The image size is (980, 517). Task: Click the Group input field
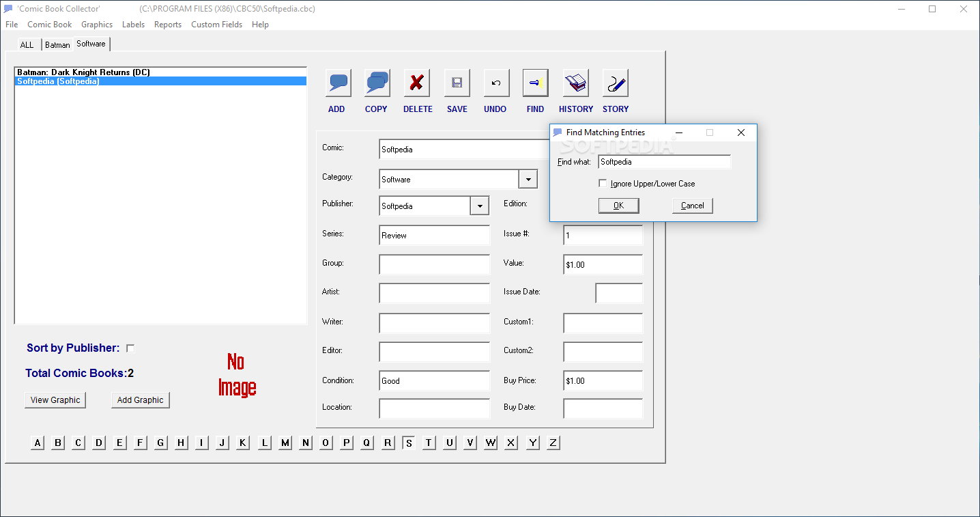[x=435, y=264]
